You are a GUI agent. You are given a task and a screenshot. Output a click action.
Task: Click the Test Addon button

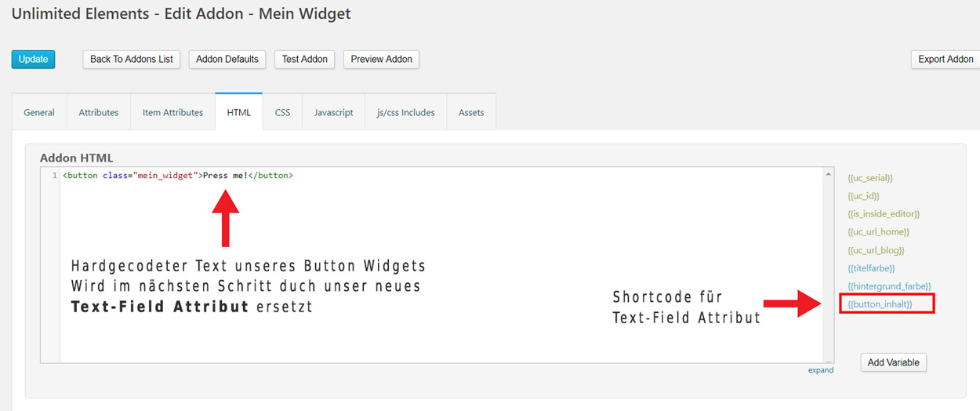pyautogui.click(x=305, y=59)
